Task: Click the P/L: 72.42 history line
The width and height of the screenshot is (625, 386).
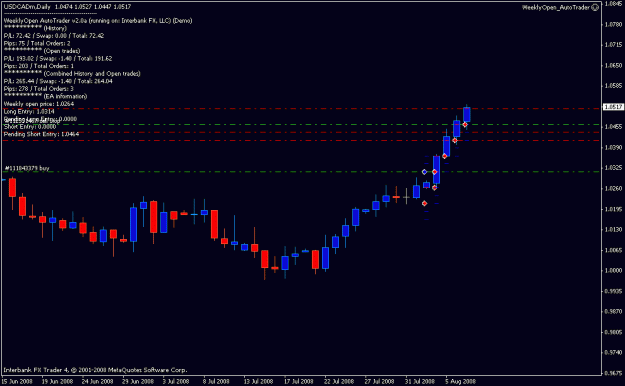Action: 54,36
